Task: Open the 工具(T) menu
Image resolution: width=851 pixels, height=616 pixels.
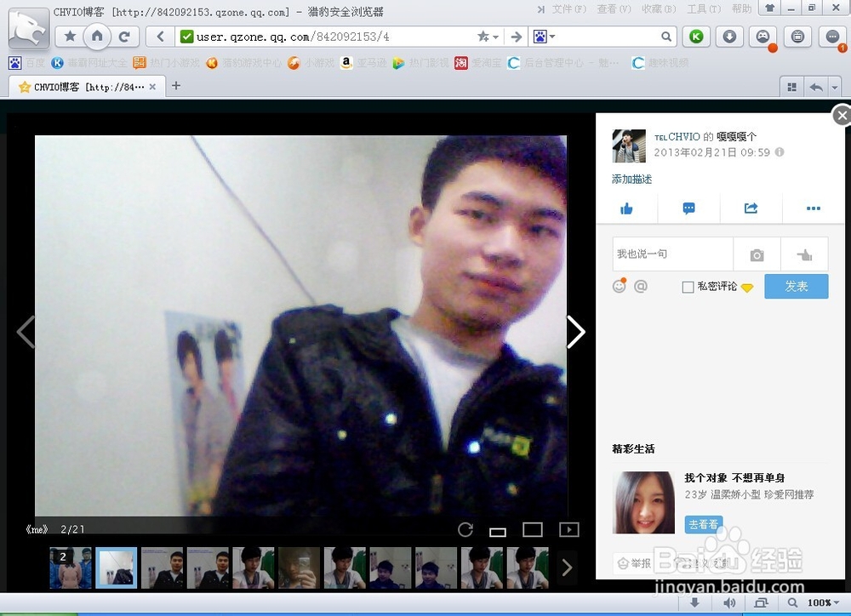Action: pos(704,9)
